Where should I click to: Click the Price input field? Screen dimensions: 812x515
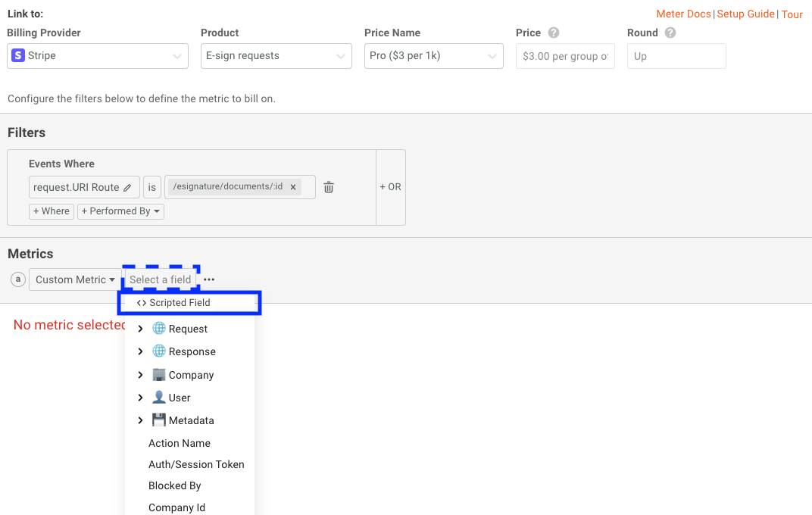pos(565,55)
